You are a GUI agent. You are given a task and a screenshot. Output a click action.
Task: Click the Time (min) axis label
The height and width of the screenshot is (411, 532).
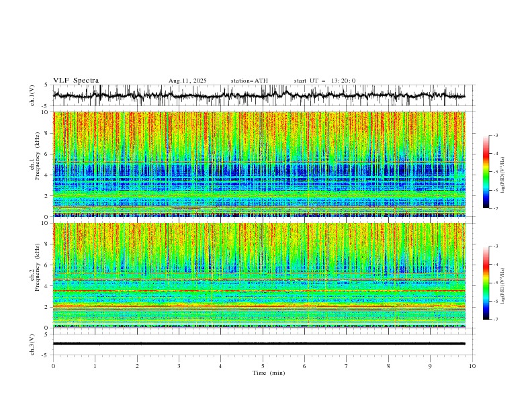(269, 373)
